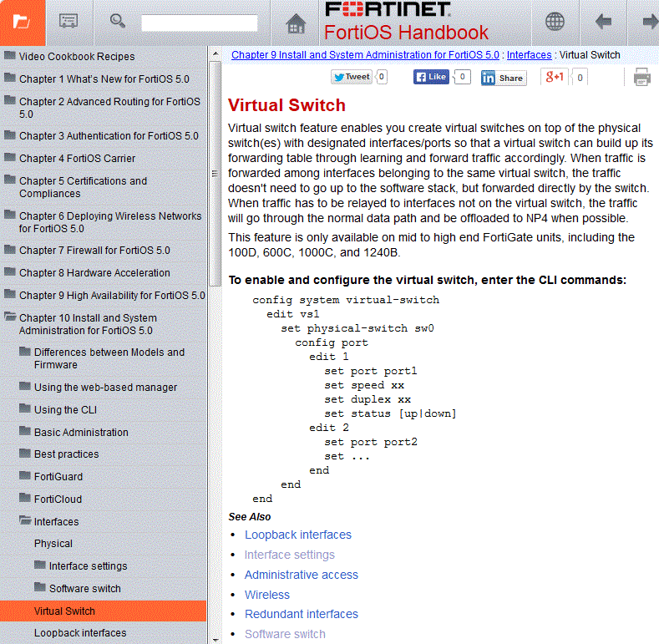Like the page on Facebook

431,77
